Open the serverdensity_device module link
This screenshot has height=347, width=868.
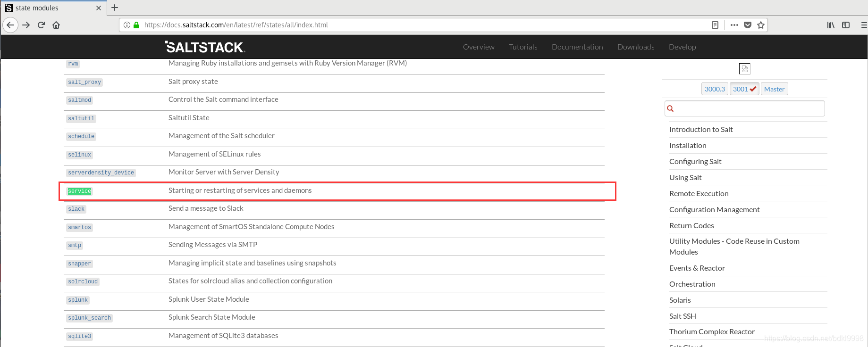[x=101, y=173]
